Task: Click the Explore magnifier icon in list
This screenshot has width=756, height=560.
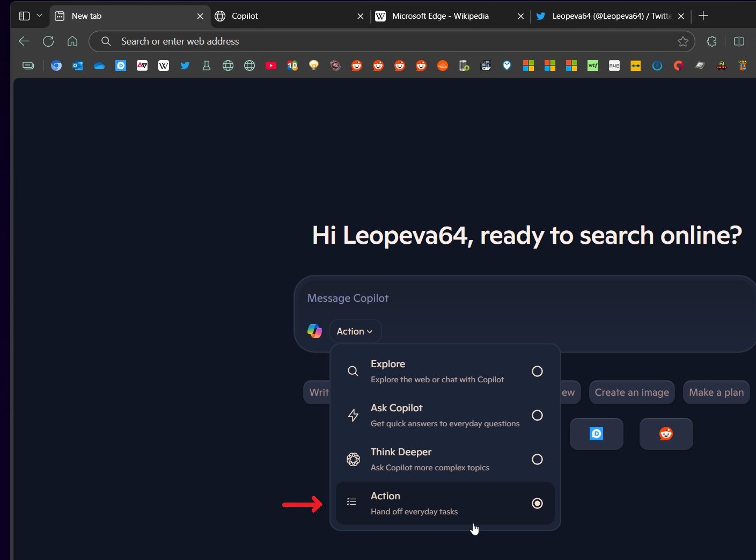Action: click(353, 372)
